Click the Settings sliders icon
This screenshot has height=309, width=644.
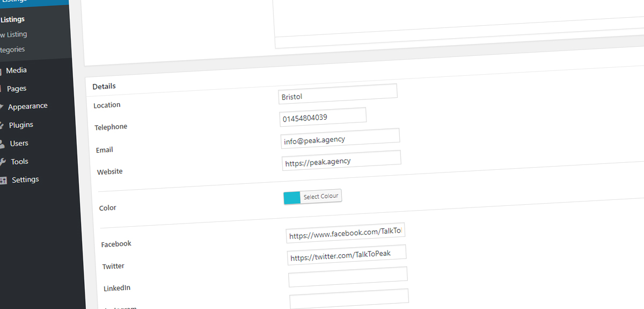[x=4, y=180]
